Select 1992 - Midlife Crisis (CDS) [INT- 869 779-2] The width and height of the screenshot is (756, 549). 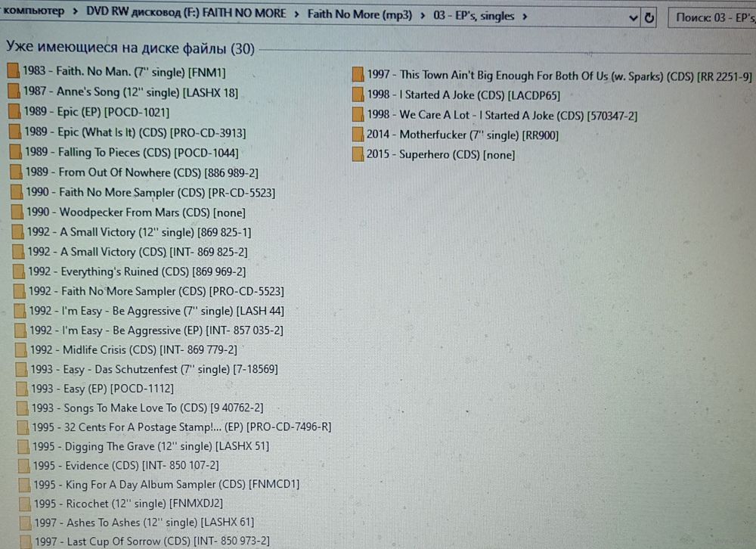coord(133,350)
